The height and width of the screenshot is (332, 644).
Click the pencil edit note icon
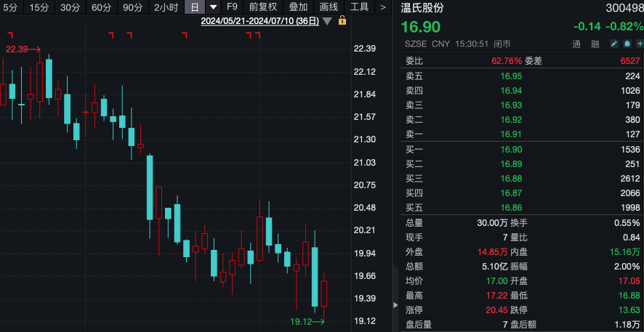click(x=614, y=44)
